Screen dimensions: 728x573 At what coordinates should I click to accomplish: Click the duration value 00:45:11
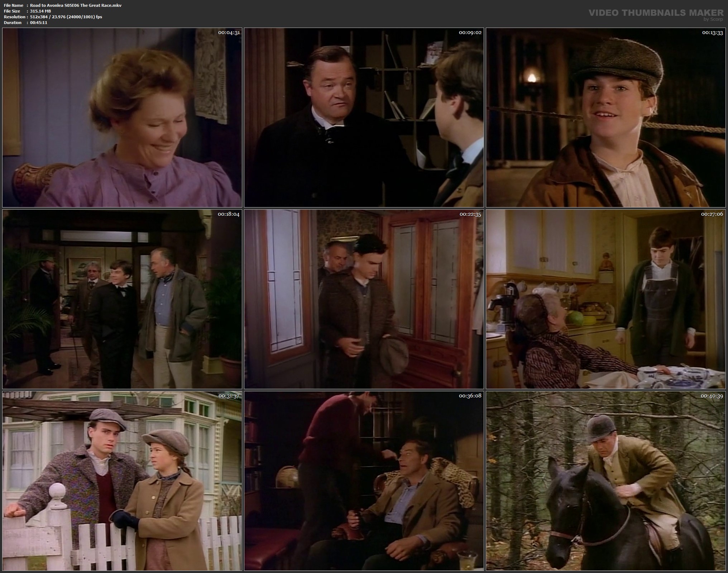coord(38,23)
